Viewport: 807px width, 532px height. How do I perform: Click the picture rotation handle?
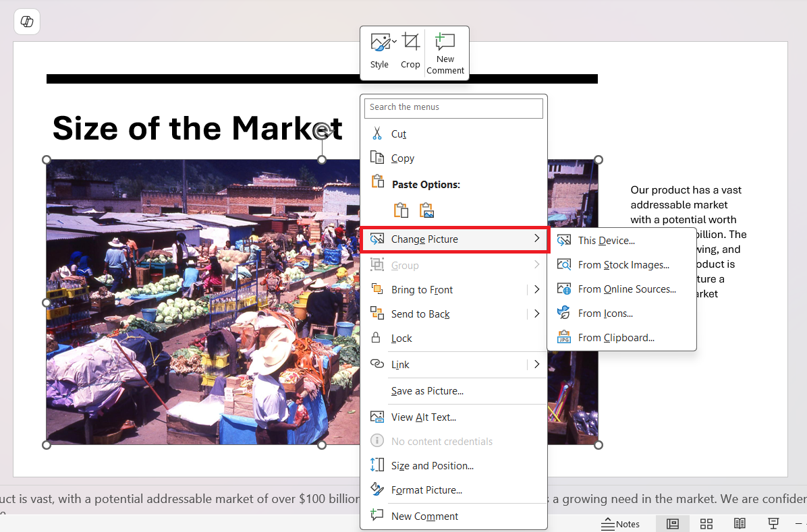pos(322,131)
